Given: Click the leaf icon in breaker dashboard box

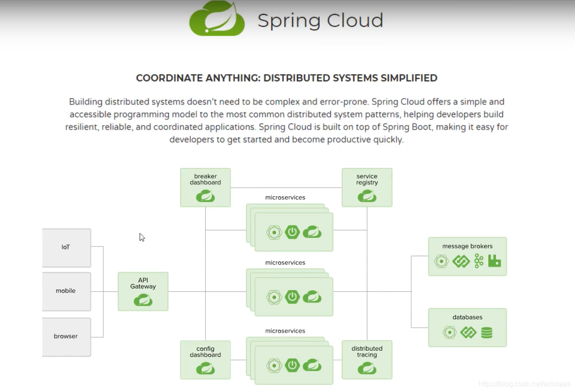Looking at the screenshot, I should (205, 196).
